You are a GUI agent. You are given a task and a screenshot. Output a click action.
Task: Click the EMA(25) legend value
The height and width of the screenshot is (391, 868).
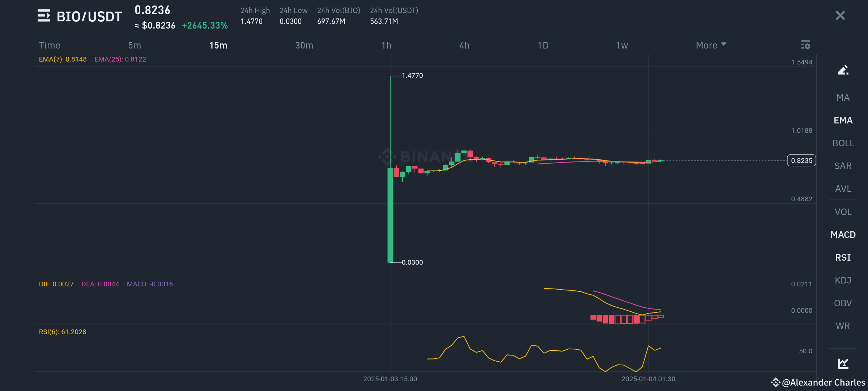120,59
